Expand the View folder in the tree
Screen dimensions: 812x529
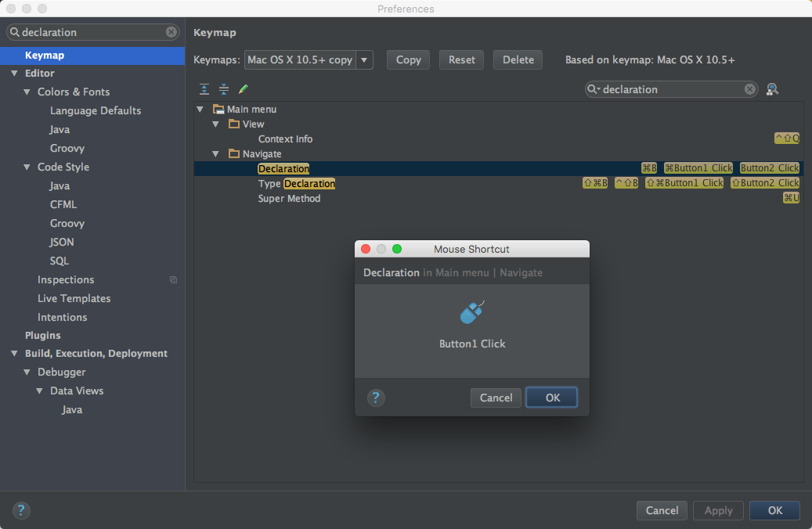(x=215, y=124)
